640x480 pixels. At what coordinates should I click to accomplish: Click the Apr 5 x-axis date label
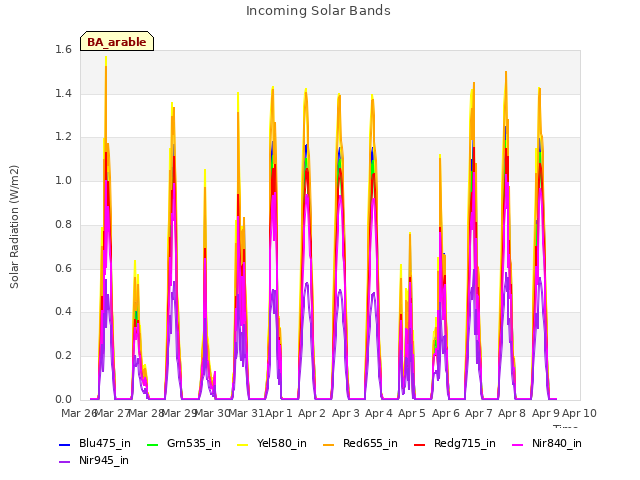412,413
